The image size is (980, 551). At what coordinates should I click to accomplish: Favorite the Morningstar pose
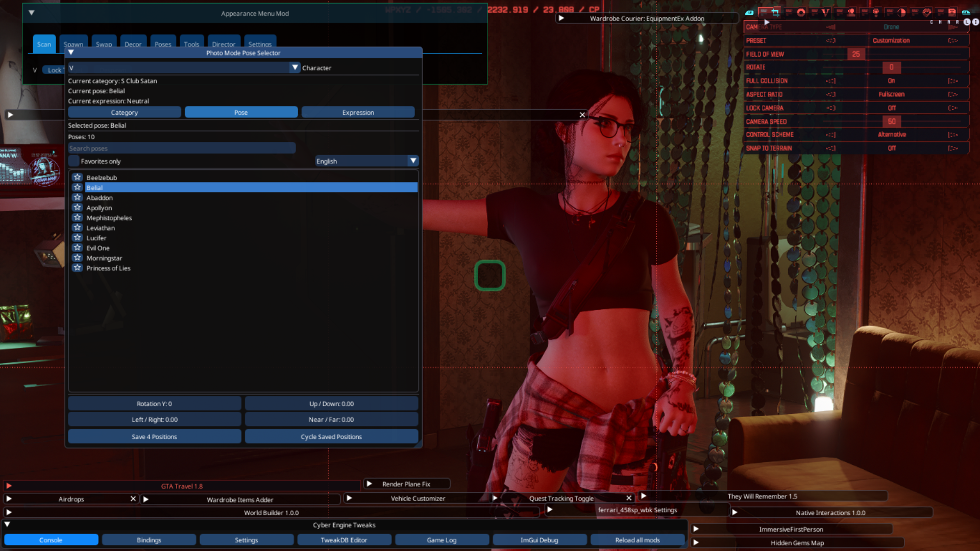[x=78, y=258]
